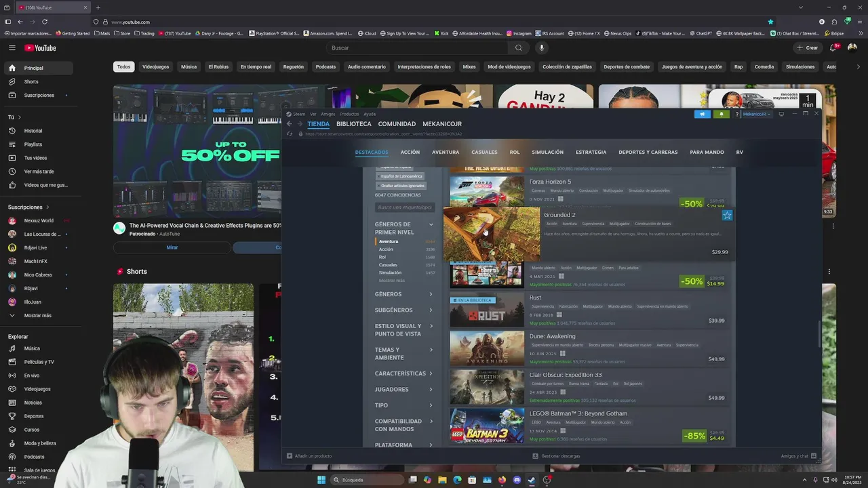Start YouTube voice search with the microphone
Viewport: 868px width, 488px height.
(541, 47)
